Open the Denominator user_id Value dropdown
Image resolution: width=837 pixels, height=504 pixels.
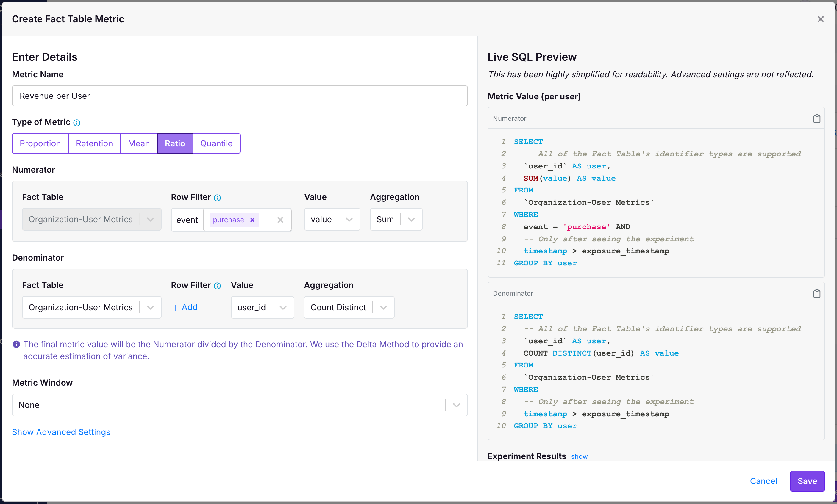pyautogui.click(x=263, y=307)
